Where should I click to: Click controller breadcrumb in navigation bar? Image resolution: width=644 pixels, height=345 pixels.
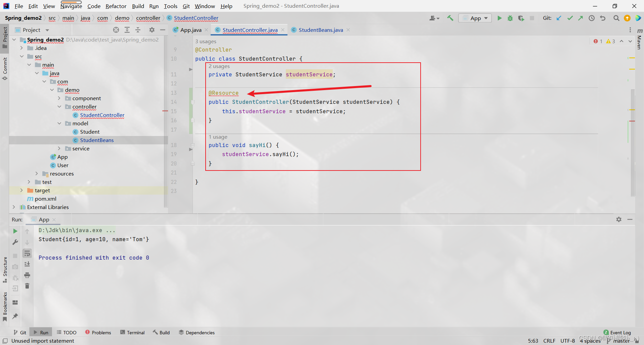point(148,18)
